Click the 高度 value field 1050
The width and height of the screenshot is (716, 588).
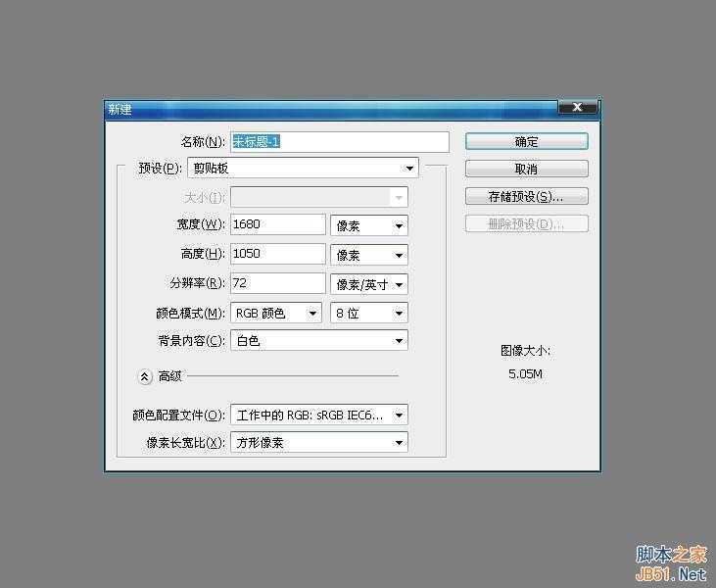click(x=278, y=254)
